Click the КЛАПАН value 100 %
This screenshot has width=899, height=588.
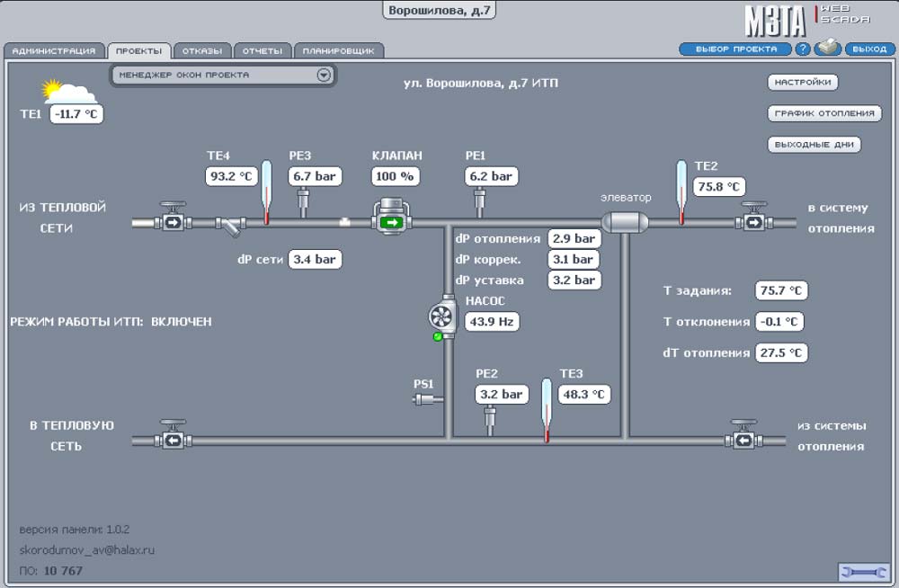point(395,176)
